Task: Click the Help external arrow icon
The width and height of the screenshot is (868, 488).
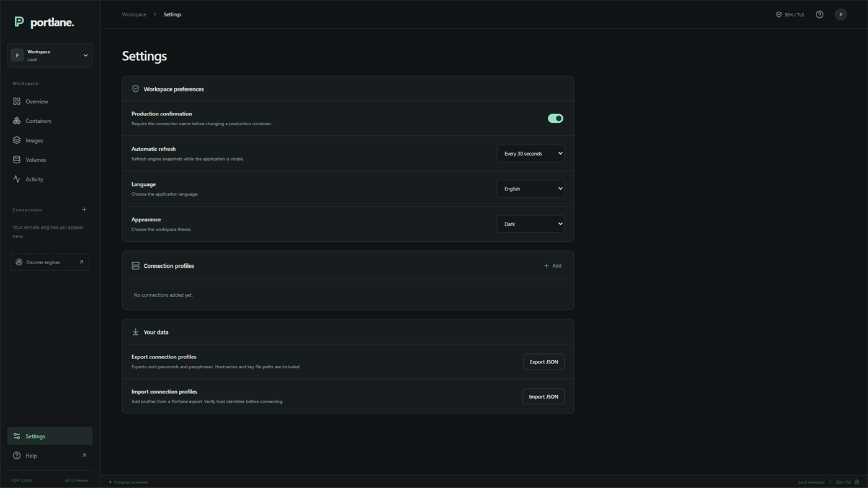Action: (84, 456)
